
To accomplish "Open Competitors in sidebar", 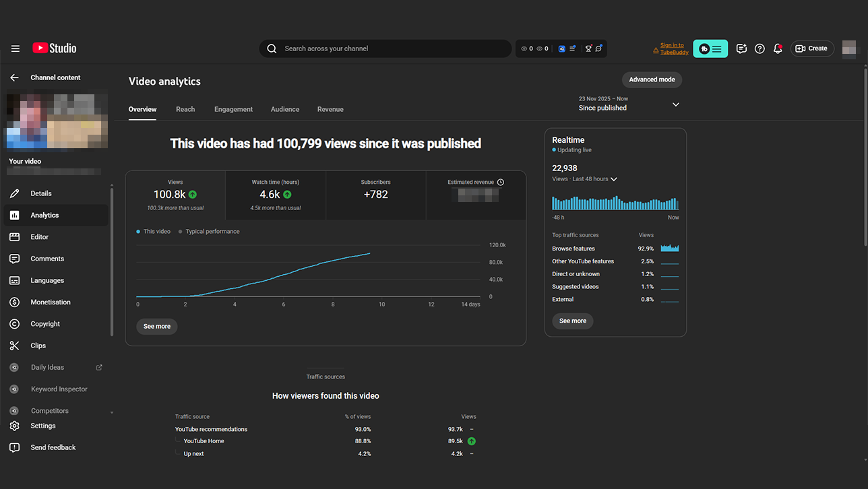I will pos(56,411).
